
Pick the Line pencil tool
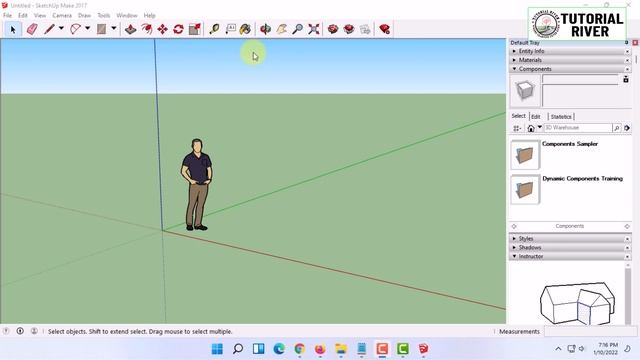click(49, 29)
